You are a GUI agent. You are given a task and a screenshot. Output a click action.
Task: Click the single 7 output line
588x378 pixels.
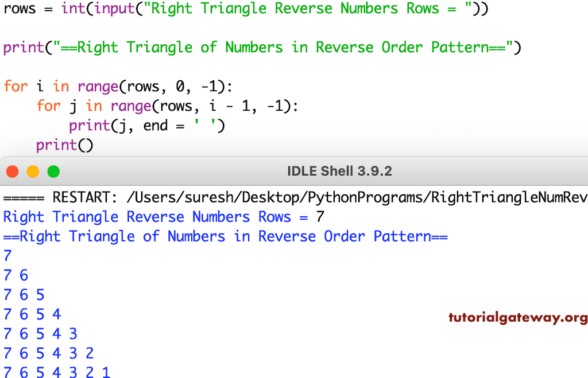tap(7, 255)
